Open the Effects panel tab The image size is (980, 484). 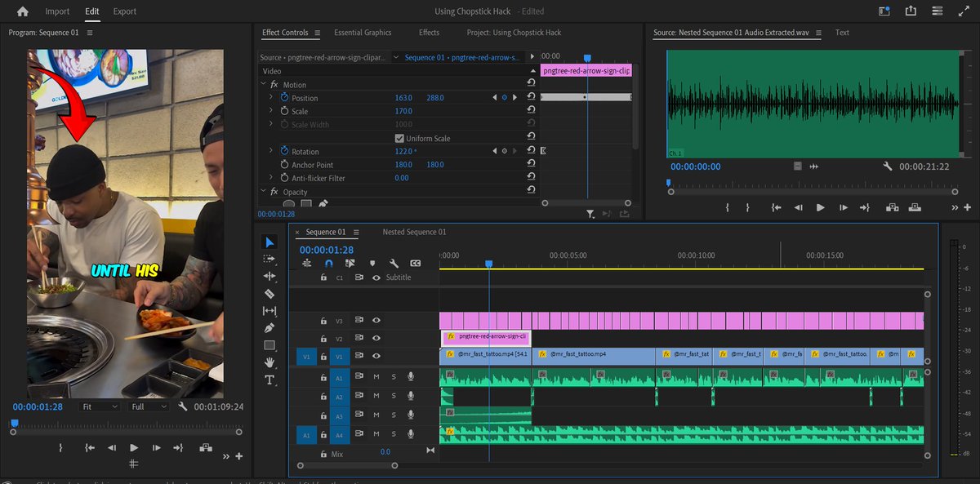(429, 33)
